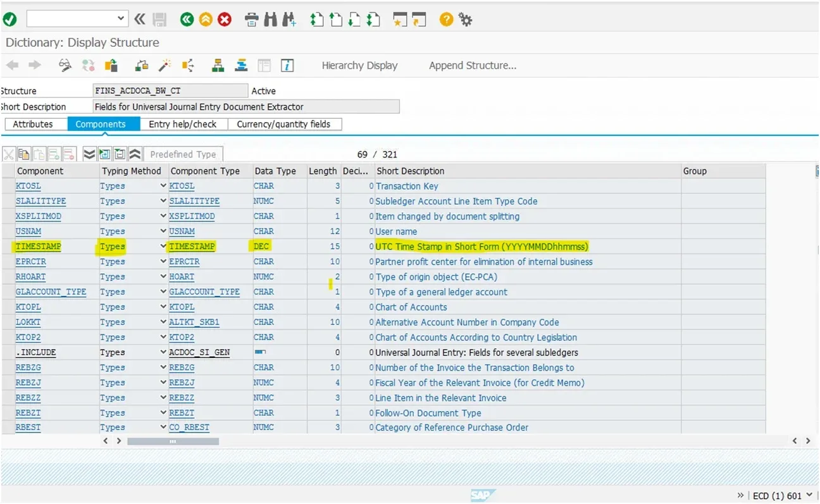Open the Entry help/check tab
This screenshot has height=504, width=820.
tap(183, 124)
